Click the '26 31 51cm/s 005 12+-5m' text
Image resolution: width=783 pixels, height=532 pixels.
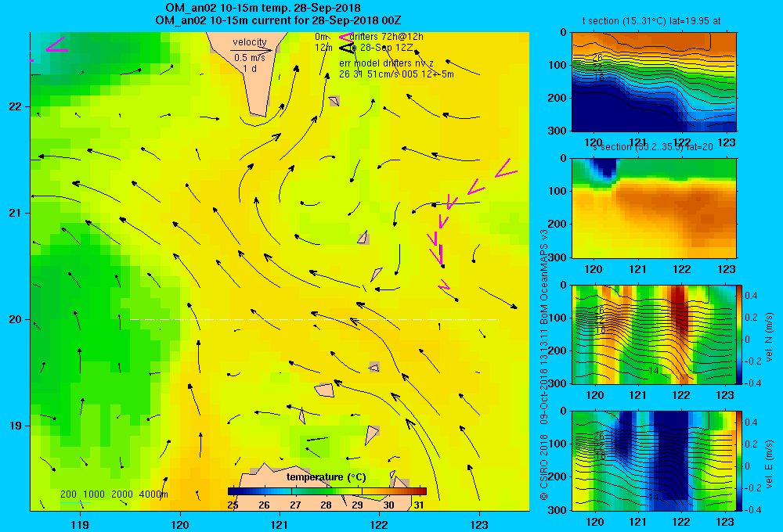coord(396,74)
